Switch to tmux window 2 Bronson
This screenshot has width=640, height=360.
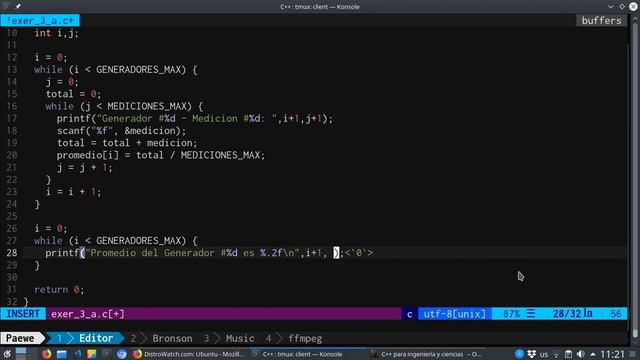tap(161, 338)
